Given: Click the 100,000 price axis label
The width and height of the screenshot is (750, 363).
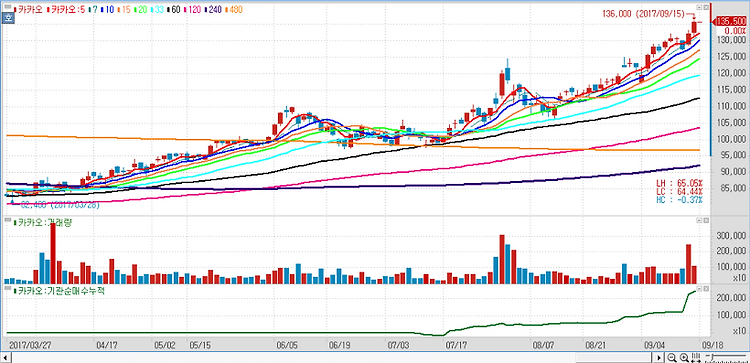Looking at the screenshot, I should pos(731,139).
